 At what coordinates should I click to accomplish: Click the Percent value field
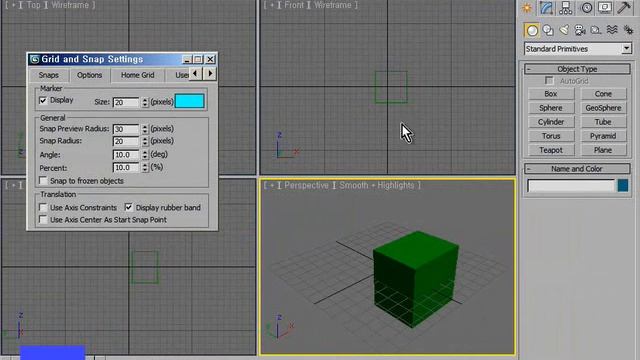coord(126,167)
